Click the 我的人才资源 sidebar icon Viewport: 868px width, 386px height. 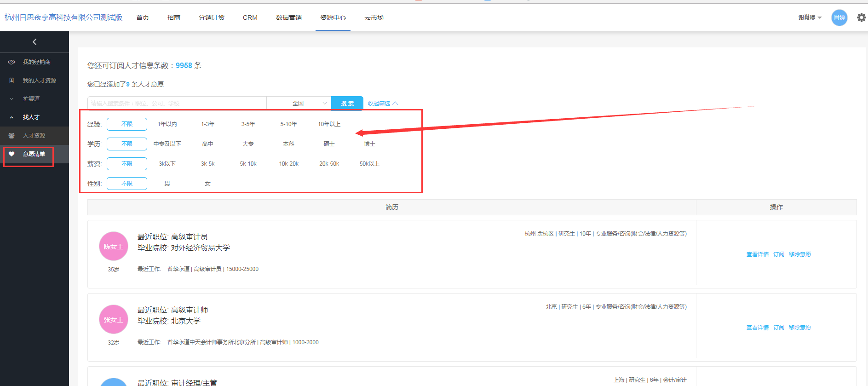[x=11, y=81]
